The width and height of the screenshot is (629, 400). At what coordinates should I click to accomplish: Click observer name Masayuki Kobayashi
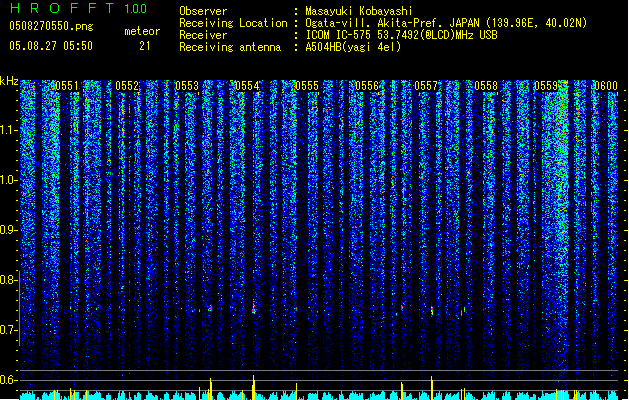(359, 11)
